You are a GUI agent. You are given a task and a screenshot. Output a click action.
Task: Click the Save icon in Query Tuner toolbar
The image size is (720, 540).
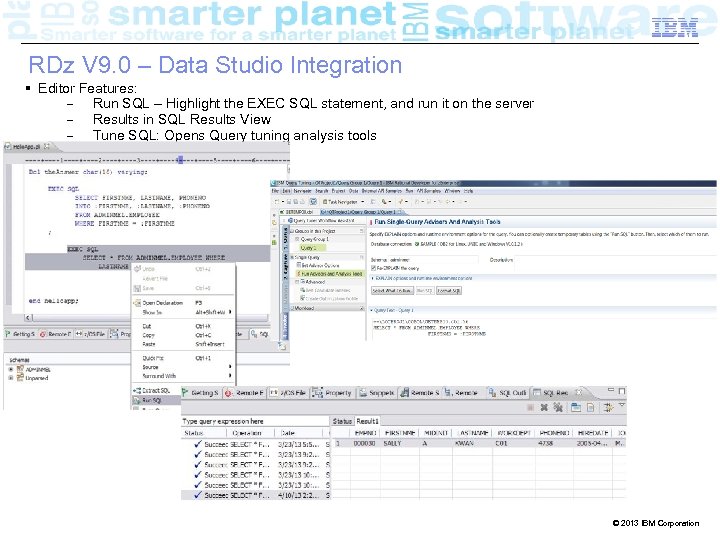click(x=289, y=202)
